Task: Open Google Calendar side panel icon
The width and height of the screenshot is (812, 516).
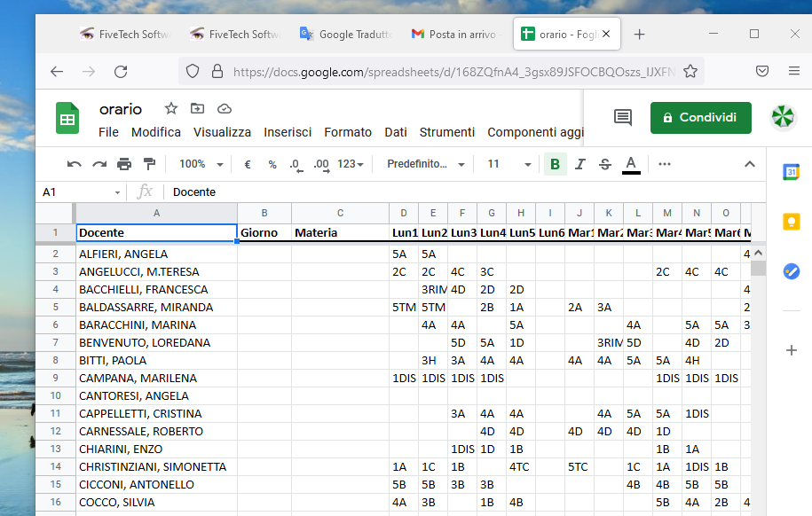Action: pyautogui.click(x=791, y=172)
